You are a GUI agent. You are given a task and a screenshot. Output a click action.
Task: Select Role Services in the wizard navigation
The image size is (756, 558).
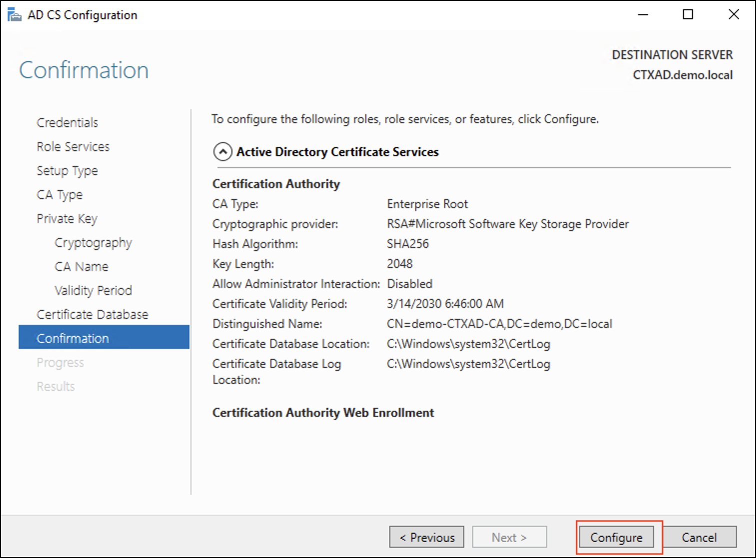point(73,146)
